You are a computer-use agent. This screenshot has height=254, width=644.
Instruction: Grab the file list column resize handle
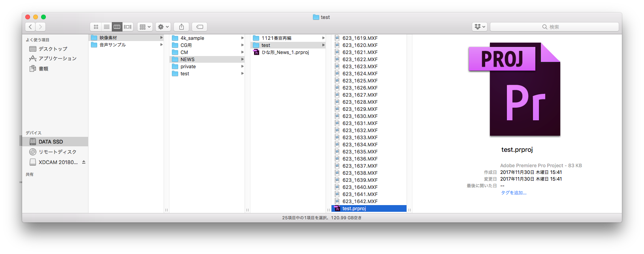pos(409,210)
